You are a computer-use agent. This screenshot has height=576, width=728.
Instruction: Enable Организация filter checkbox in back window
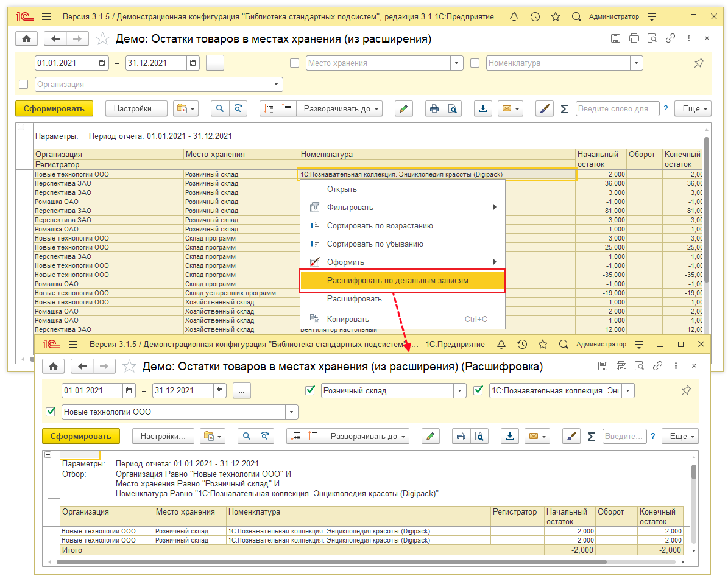click(x=23, y=85)
